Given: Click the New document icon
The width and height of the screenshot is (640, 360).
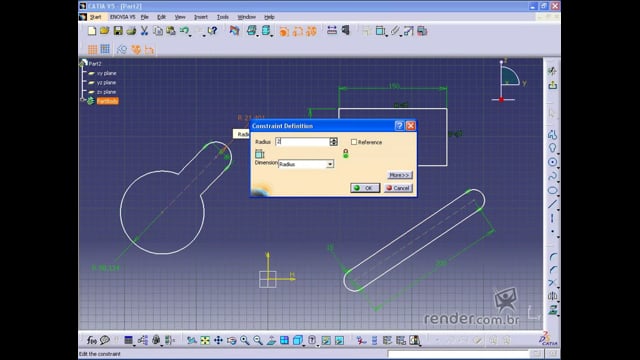Looking at the screenshot, I should (92, 31).
